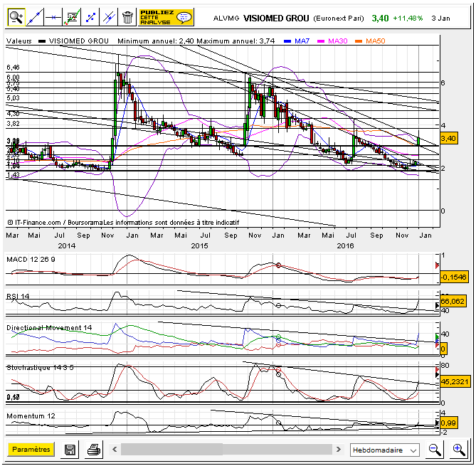Click the 3,40 current price tag
This screenshot has height=466, width=476.
(448, 139)
